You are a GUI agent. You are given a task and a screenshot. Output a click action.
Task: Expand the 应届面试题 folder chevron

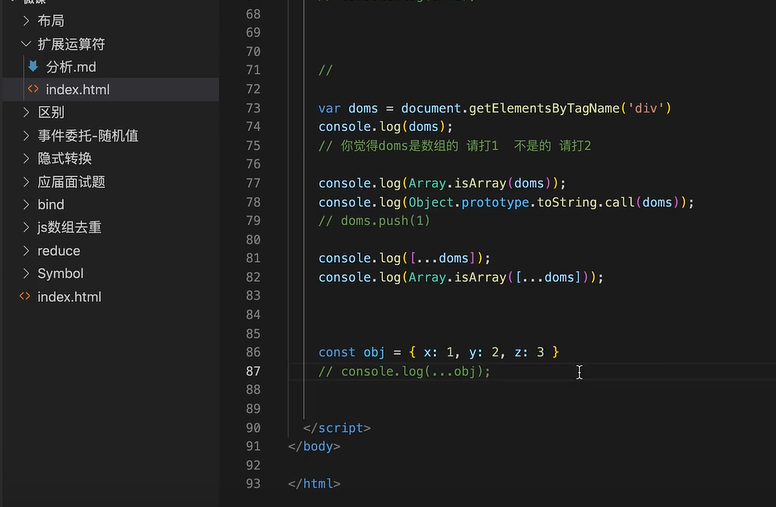[x=26, y=182]
